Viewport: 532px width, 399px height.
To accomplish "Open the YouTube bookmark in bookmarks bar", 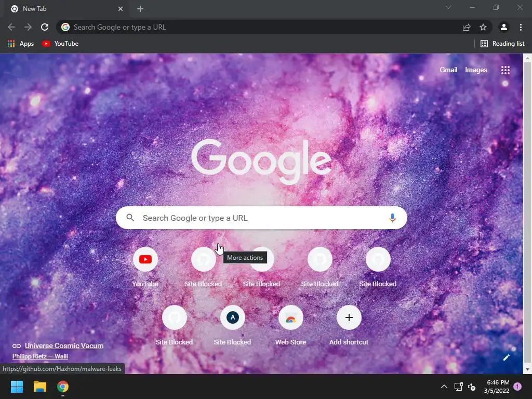I will pyautogui.click(x=60, y=44).
